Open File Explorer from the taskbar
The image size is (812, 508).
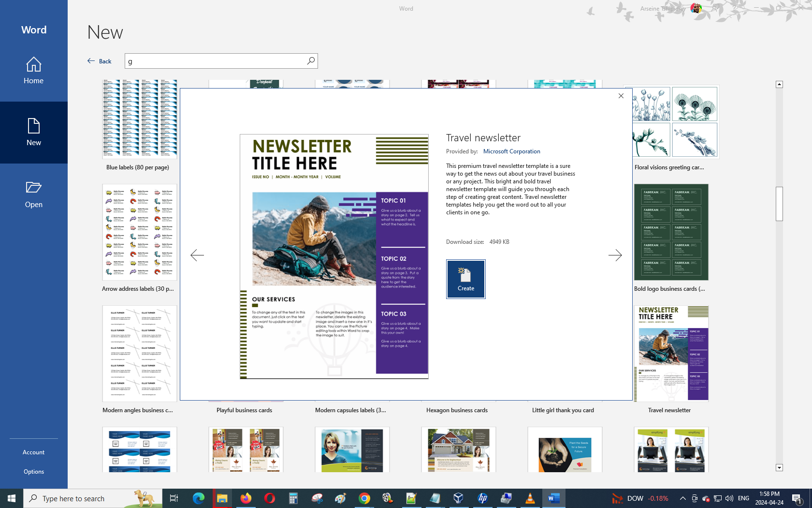222,498
